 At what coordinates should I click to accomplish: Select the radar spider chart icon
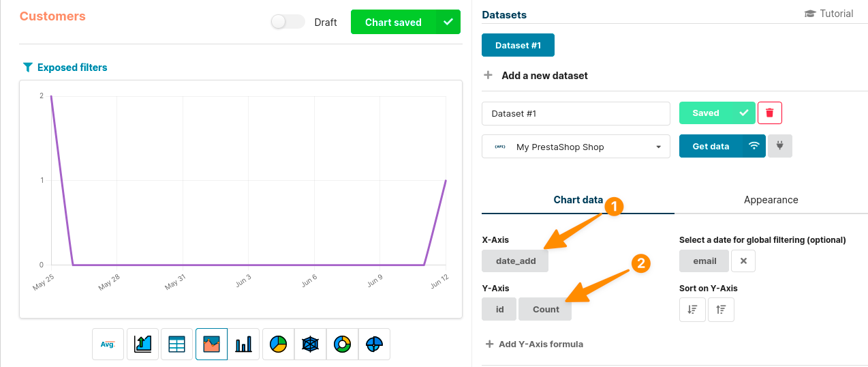click(x=310, y=344)
